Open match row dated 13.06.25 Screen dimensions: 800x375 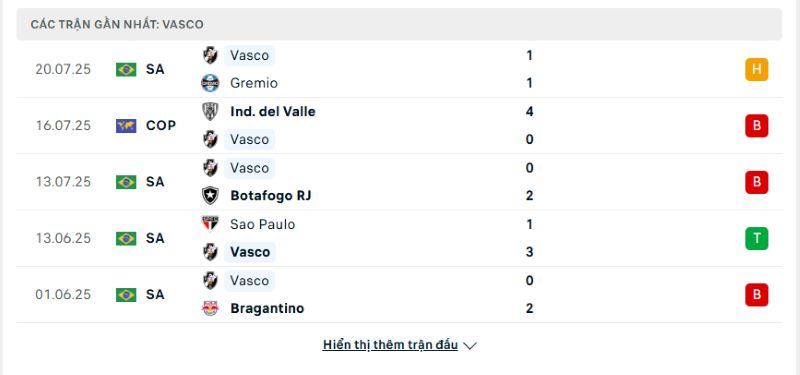point(399,238)
